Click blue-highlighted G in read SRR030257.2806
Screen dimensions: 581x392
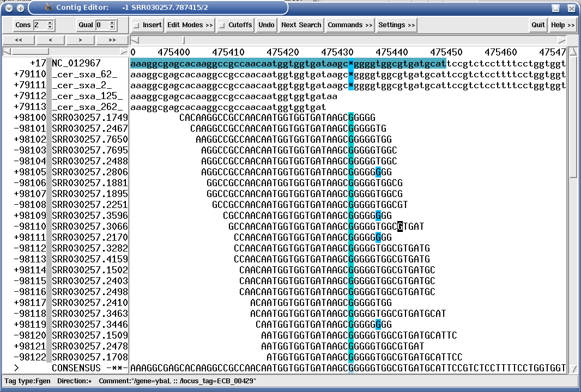tap(378, 172)
